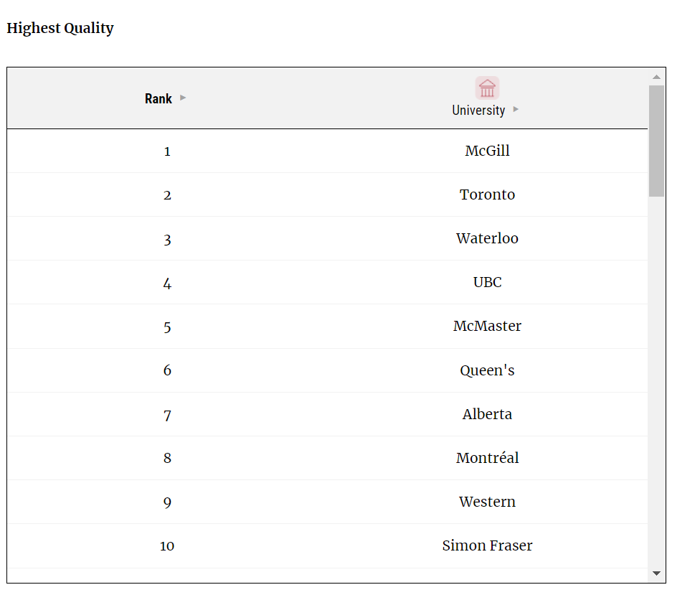
Task: Sort by the Rank column arrow
Action: [x=183, y=98]
